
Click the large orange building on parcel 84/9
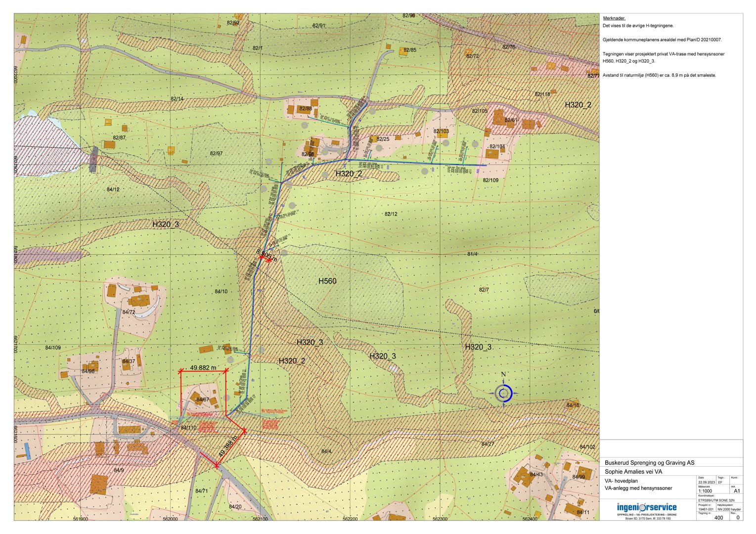(99, 482)
